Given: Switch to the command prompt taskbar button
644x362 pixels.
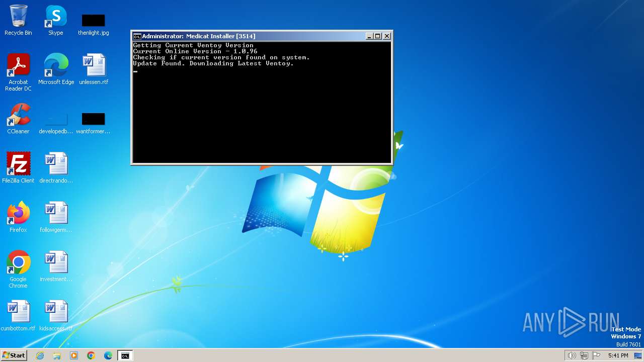Looking at the screenshot, I should [x=125, y=355].
